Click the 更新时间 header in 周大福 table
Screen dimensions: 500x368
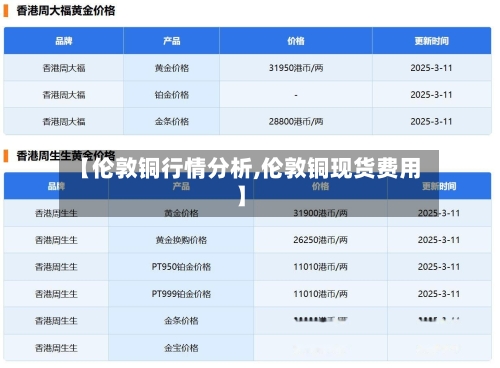coord(432,41)
